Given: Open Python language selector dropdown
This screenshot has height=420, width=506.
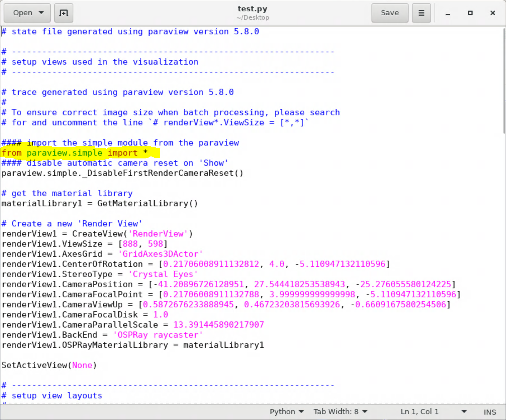Looking at the screenshot, I should click(x=287, y=412).
